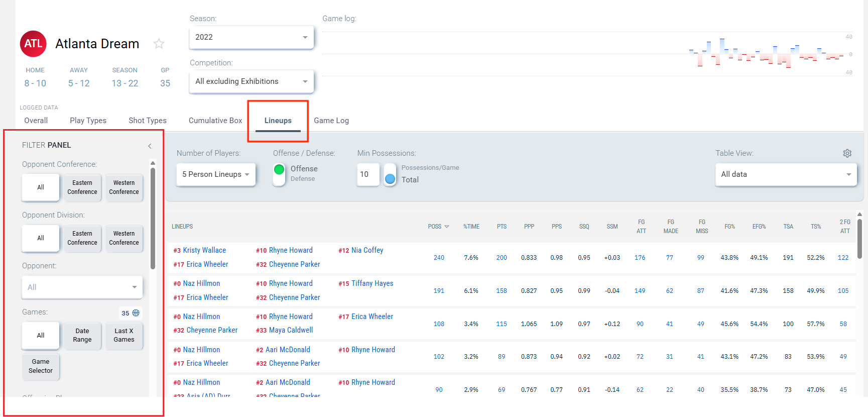Screen dimensions: 868x417
Task: Click the SEASON record 13 - 22
Action: (125, 83)
